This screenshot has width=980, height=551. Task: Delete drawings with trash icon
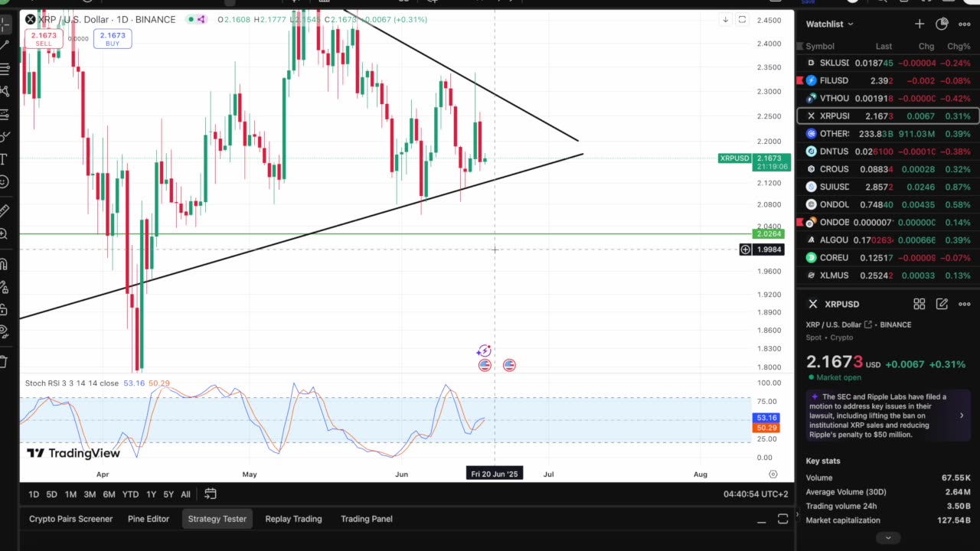tap(4, 360)
